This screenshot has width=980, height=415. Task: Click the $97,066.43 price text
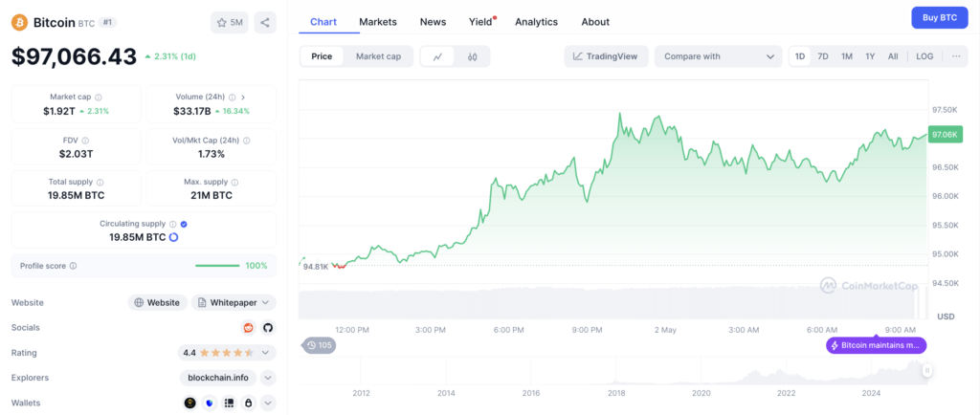tap(74, 56)
